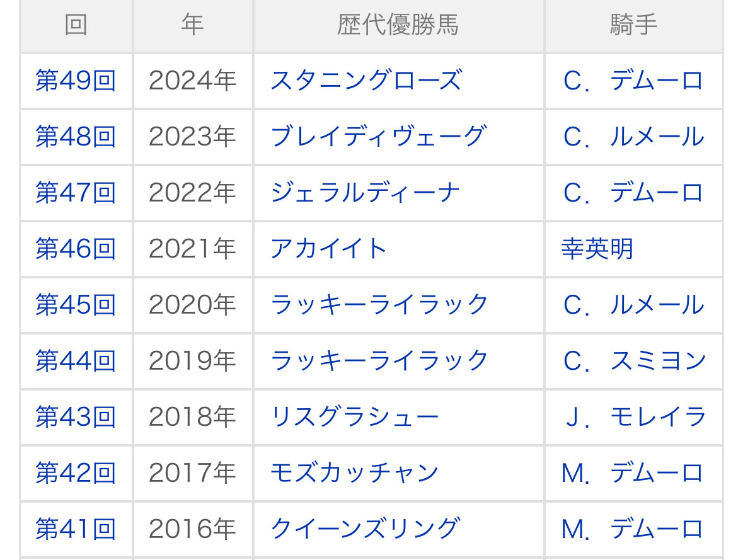Click ラッキーライラック in the 2020年 row
This screenshot has height=560, width=743.
379,305
